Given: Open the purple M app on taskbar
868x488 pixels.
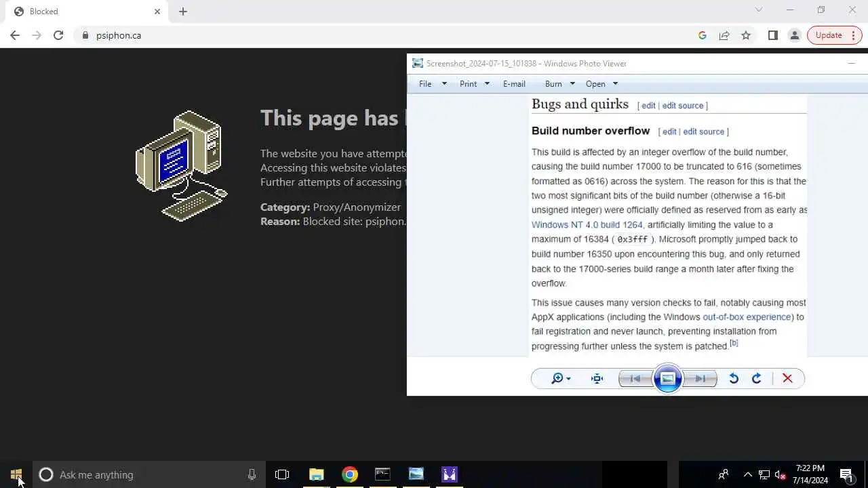Looking at the screenshot, I should [450, 474].
